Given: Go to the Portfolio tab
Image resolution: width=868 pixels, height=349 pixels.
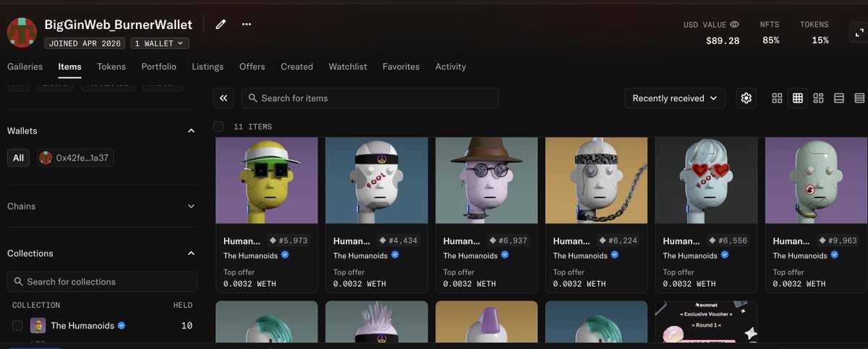Looking at the screenshot, I should click(x=158, y=67).
